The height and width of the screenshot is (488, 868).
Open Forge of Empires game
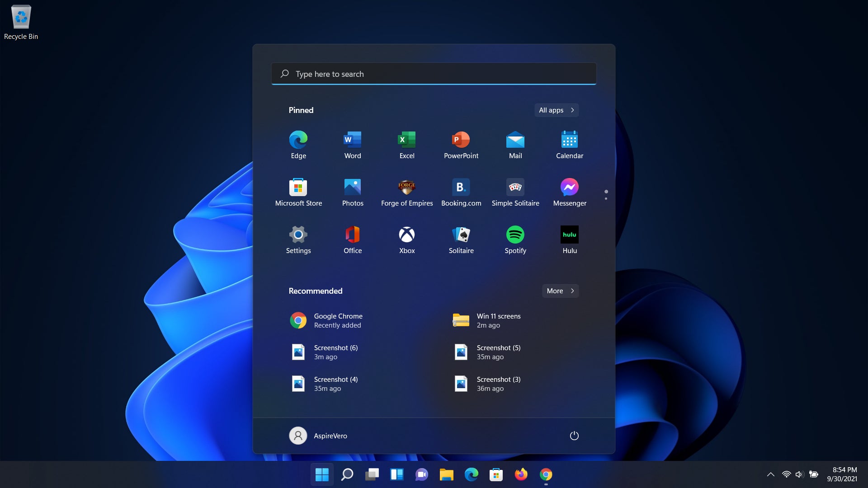pyautogui.click(x=407, y=187)
